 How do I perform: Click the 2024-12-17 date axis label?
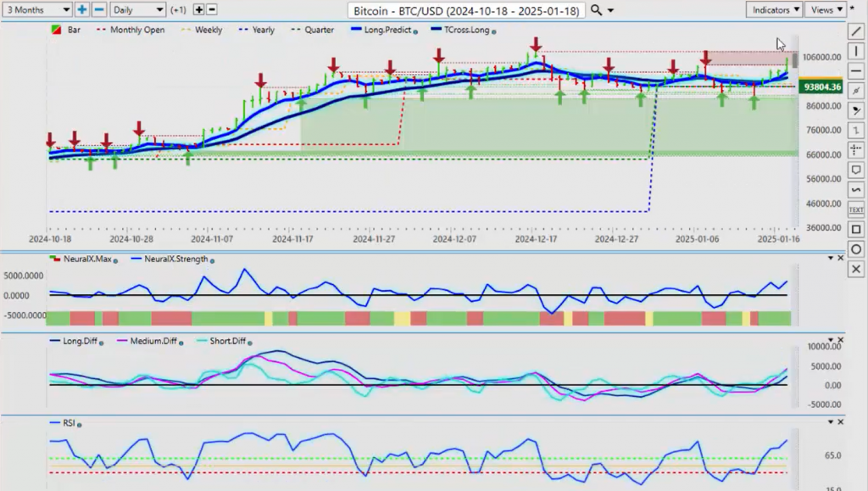click(536, 239)
